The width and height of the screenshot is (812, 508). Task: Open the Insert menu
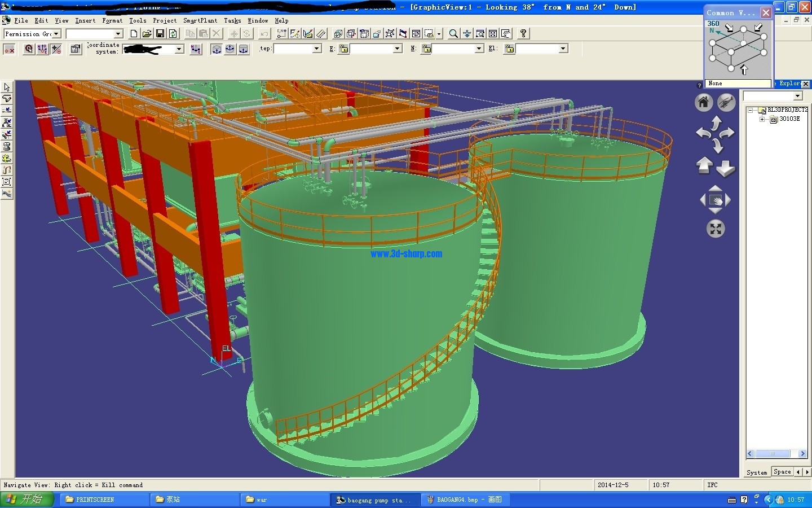click(x=85, y=20)
